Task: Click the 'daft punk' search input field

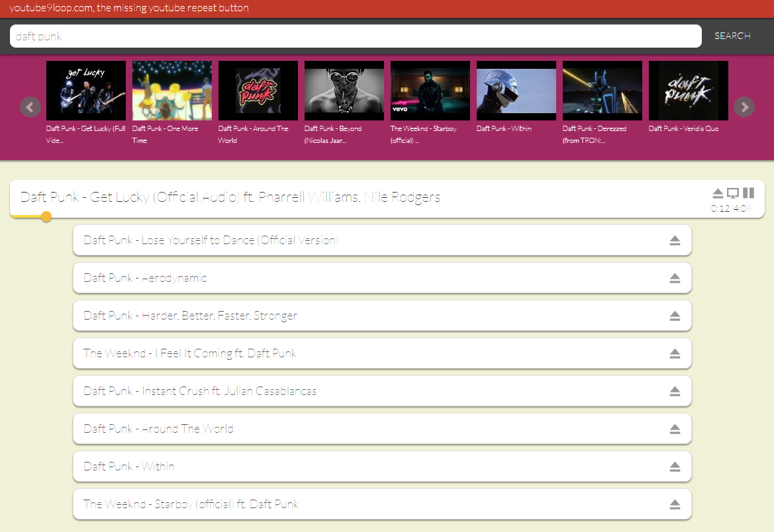Action: coord(354,36)
